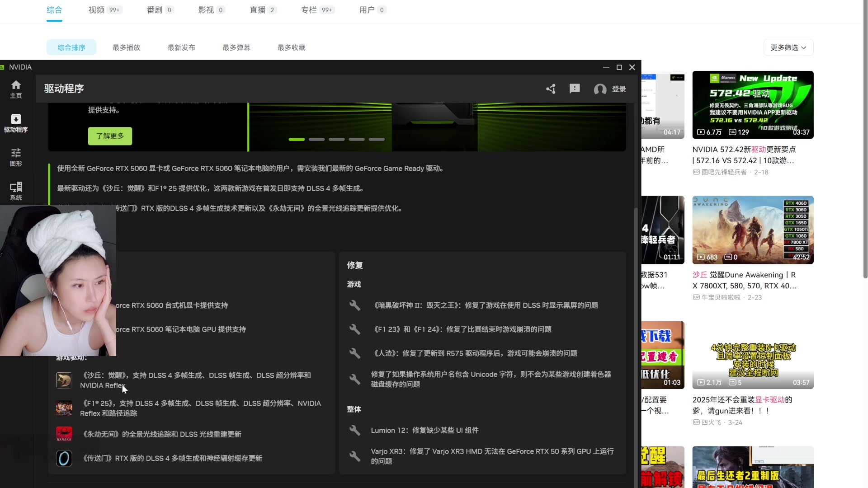Click the browser page scrollbar
The image size is (868, 488).
[x=865, y=140]
